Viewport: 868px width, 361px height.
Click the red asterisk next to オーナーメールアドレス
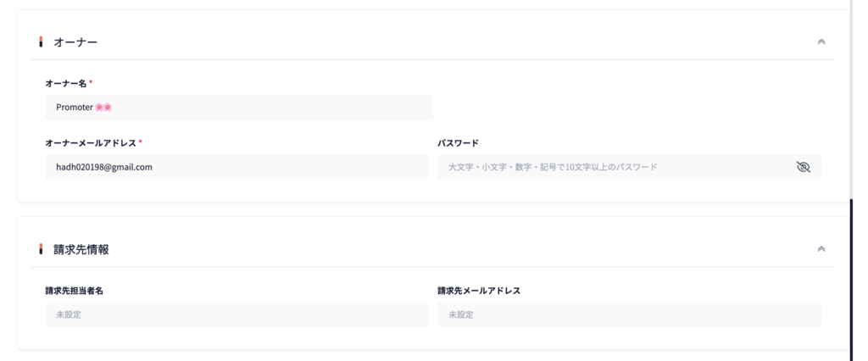pos(140,142)
